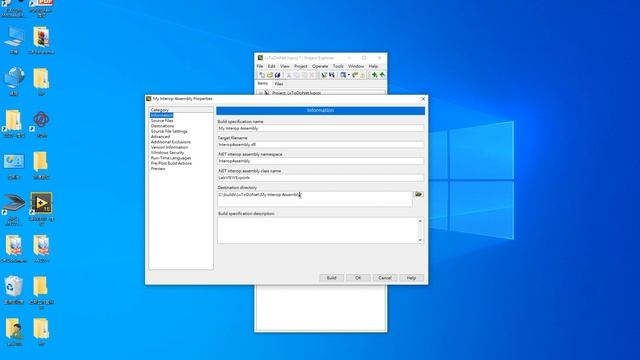Expand the Project tree root in Project Explorer
640x360 pixels.
click(260, 93)
